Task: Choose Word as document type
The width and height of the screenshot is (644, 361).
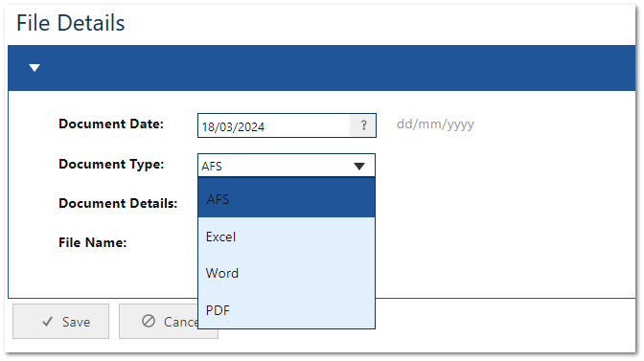Action: pyautogui.click(x=287, y=273)
